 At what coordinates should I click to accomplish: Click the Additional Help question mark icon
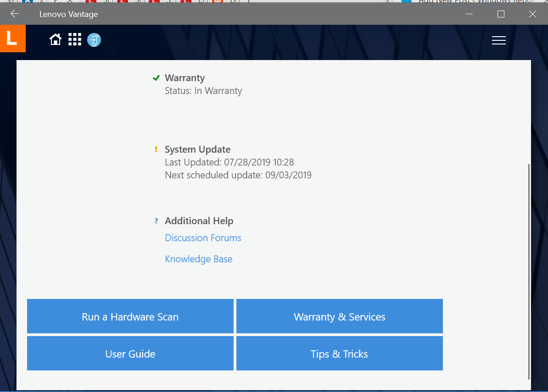(156, 221)
